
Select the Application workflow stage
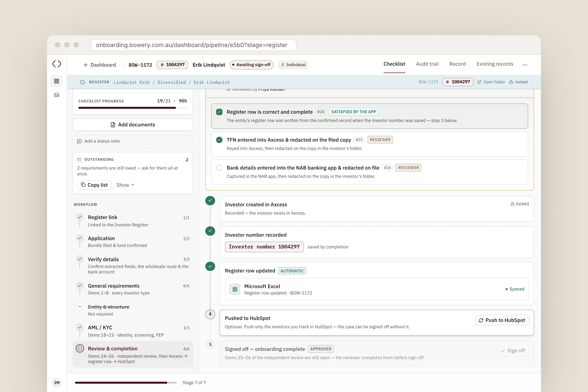click(133, 242)
